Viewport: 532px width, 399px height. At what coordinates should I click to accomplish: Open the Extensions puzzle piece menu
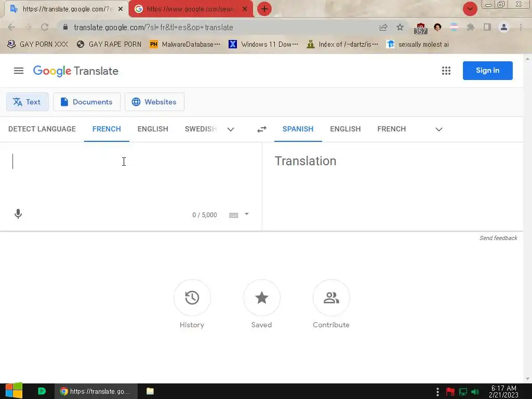click(470, 27)
